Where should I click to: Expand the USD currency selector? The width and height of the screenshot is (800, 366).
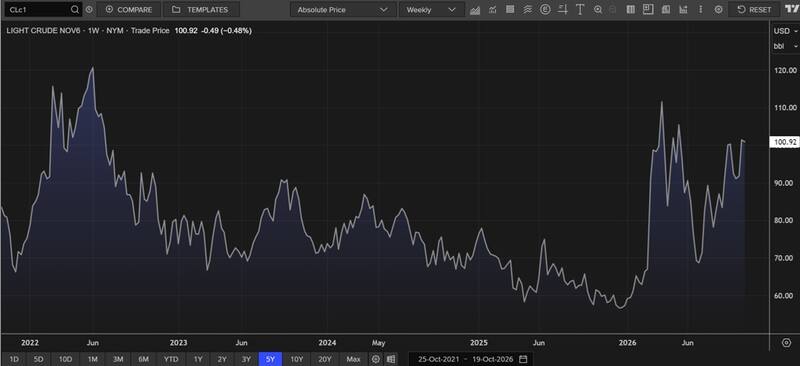pos(785,31)
